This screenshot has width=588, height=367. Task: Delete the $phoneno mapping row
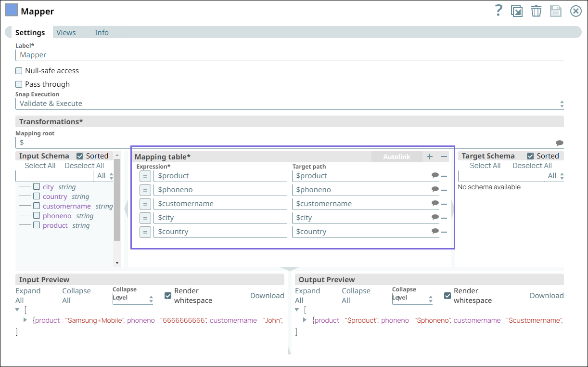pyautogui.click(x=444, y=190)
